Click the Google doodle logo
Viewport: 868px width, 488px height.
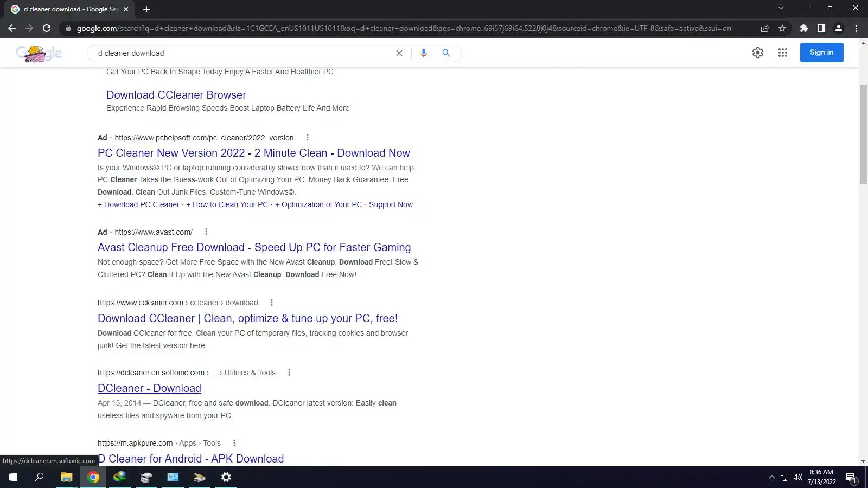(x=39, y=53)
